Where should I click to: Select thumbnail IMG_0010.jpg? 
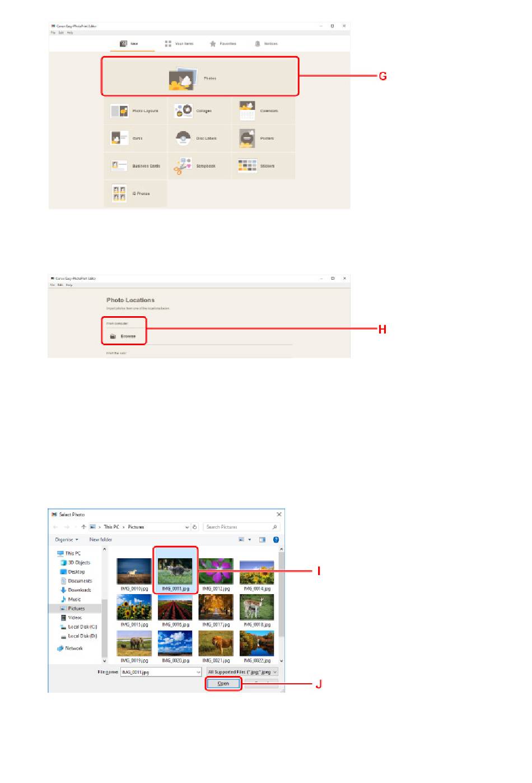pos(134,574)
